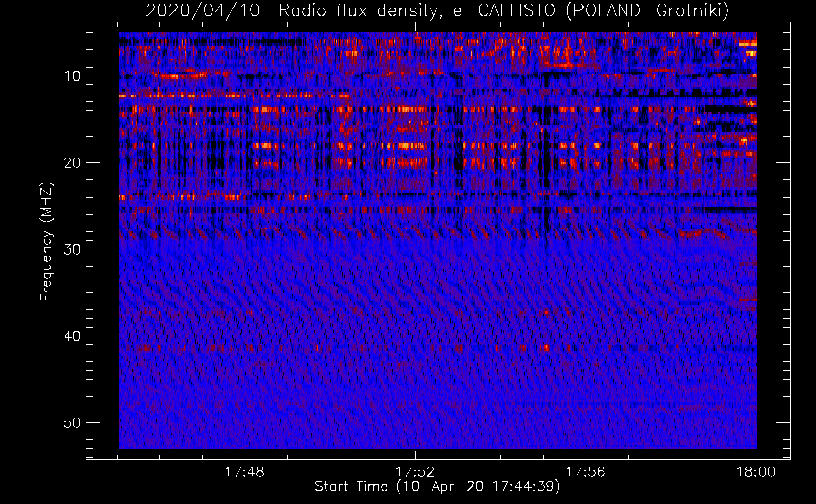Click the plot title mentioning e-CALLISTO POLAND-Grotniki

(x=437, y=10)
